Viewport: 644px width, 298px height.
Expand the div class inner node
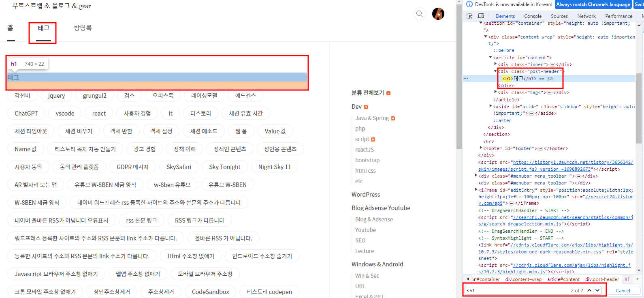click(495, 64)
